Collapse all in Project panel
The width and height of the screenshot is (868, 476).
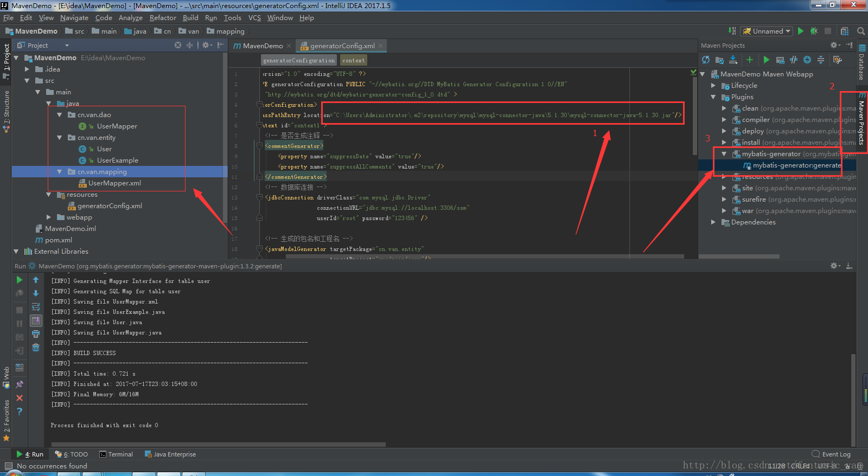(x=189, y=45)
